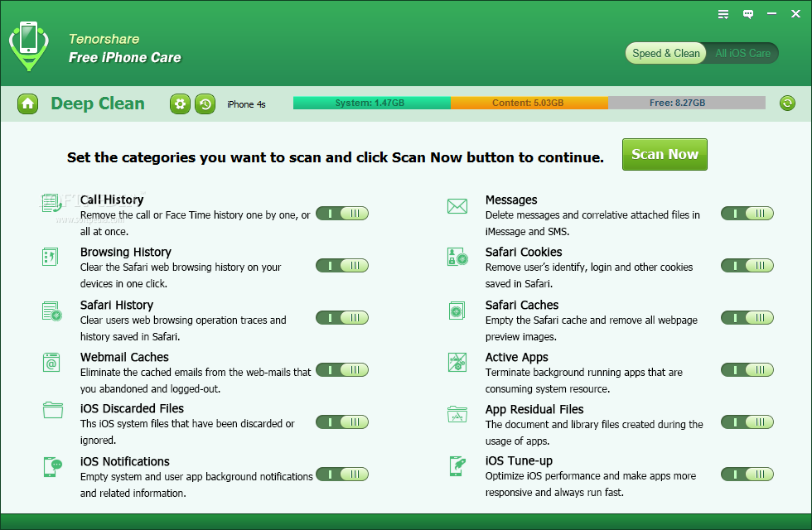Click the Safari Cookies title text
Image resolution: width=812 pixels, height=530 pixels.
pyautogui.click(x=524, y=252)
